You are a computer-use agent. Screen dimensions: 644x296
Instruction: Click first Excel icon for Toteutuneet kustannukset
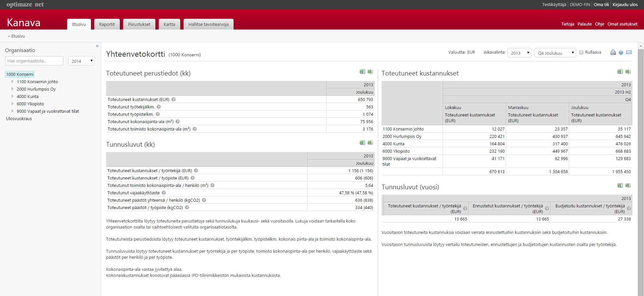[620, 71]
